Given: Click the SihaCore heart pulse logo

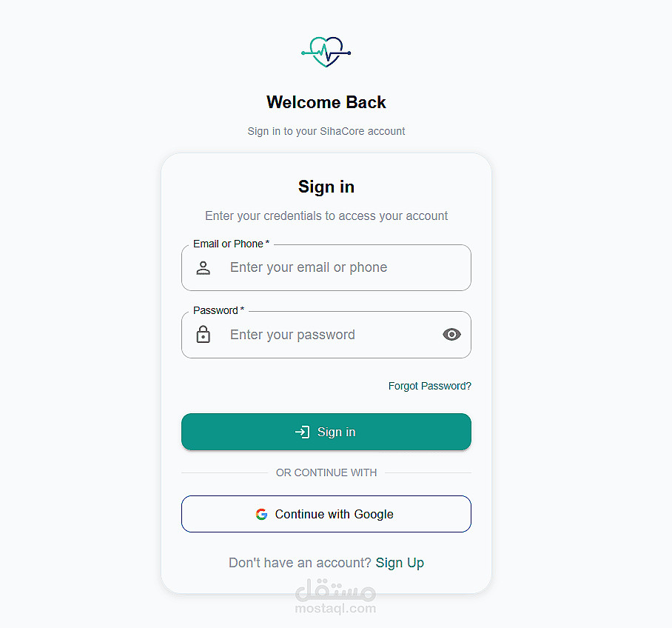Looking at the screenshot, I should pyautogui.click(x=326, y=53).
